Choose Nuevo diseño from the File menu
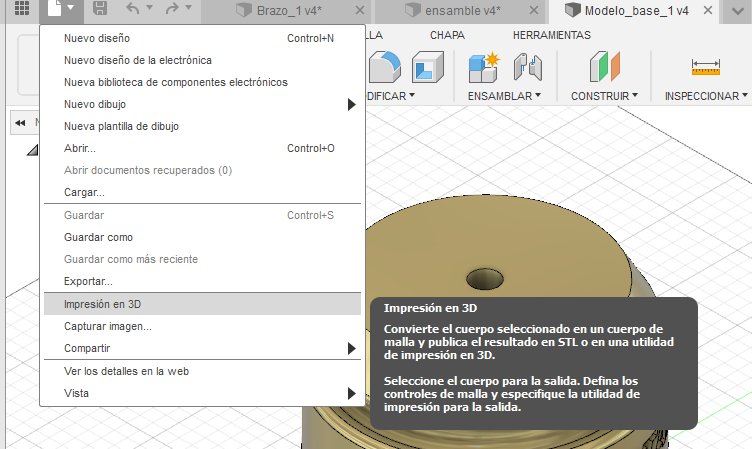 (x=202, y=38)
